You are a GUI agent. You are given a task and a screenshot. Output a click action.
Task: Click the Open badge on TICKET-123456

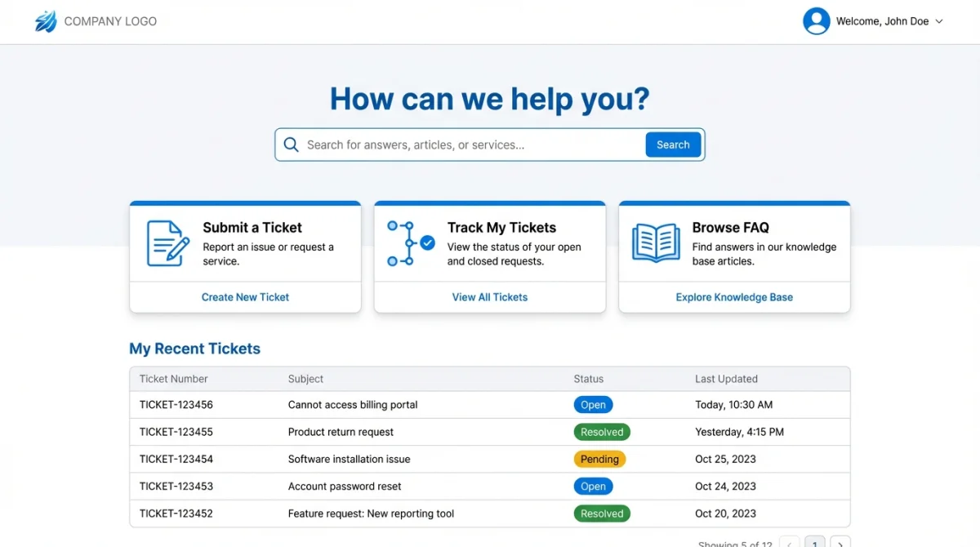coord(593,404)
